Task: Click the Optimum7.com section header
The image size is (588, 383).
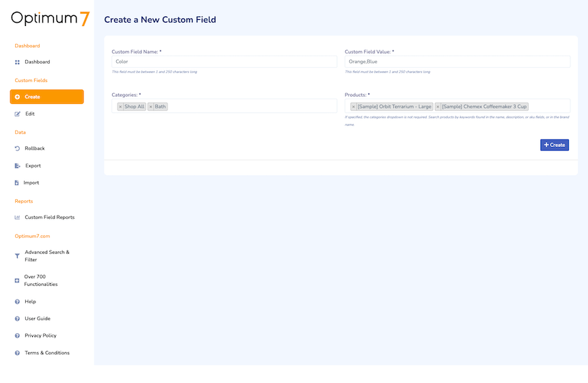Action: point(32,237)
